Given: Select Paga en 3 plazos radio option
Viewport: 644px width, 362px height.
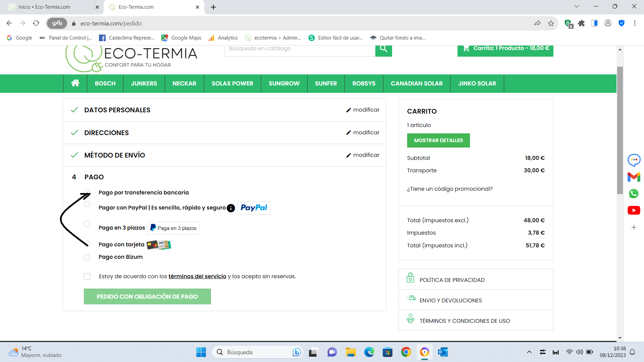Looking at the screenshot, I should [x=87, y=224].
